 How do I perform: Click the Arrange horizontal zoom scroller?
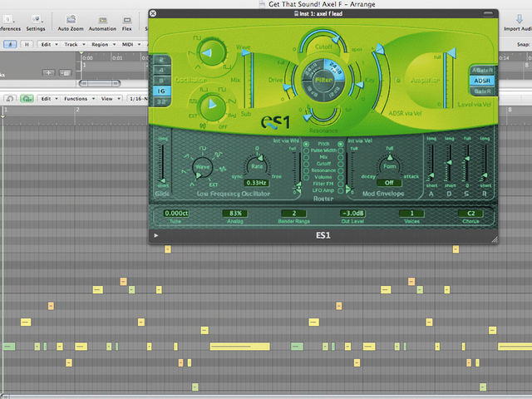100,83
